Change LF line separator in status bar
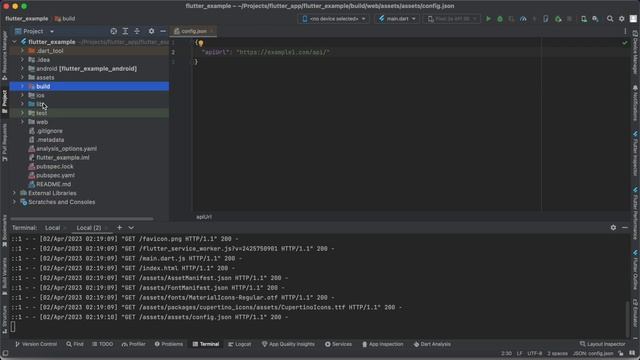Viewport: 640px width, 360px height. [x=520, y=353]
